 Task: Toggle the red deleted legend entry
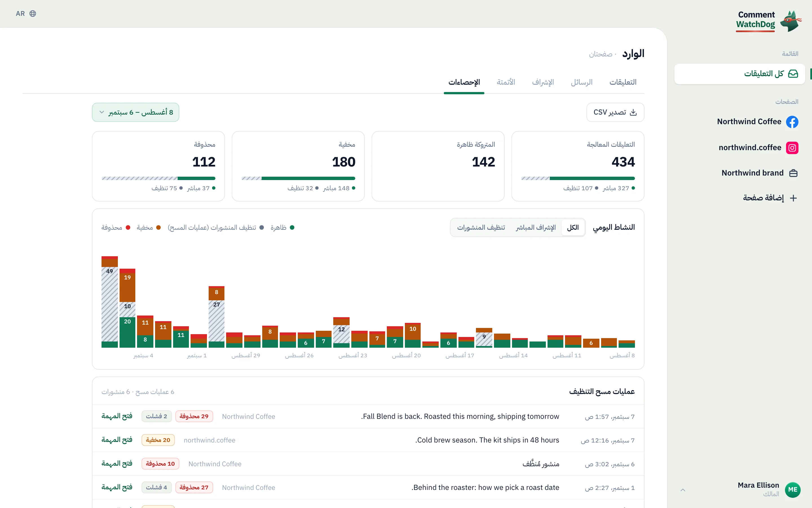116,227
